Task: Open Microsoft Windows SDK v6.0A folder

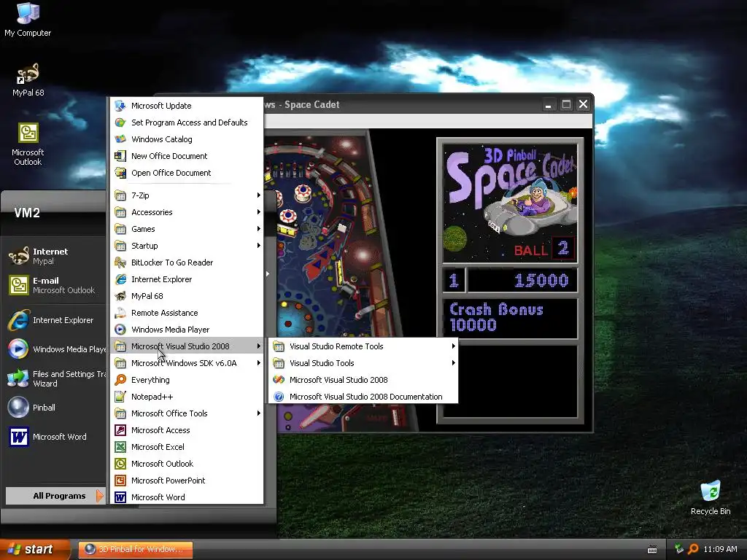Action: pos(187,363)
